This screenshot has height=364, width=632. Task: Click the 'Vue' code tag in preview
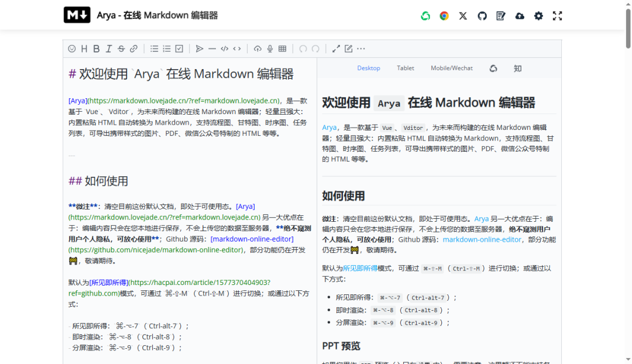[387, 128]
